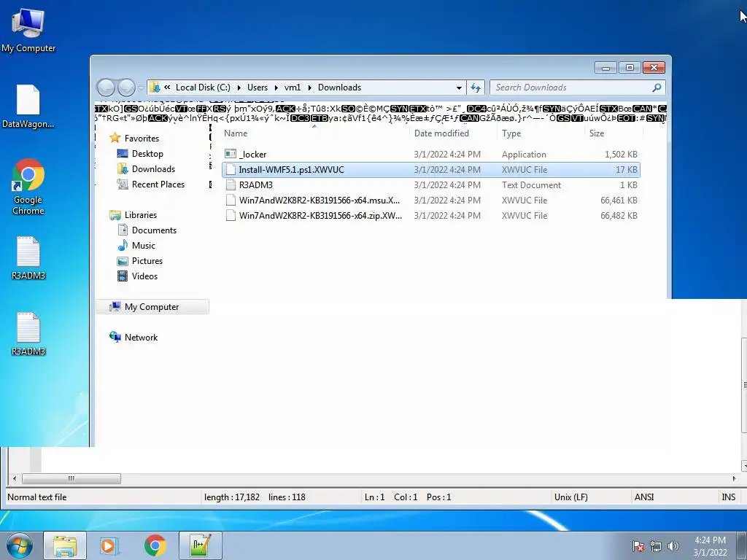Select the _locker application file
This screenshot has width=747, height=560.
click(430, 155)
